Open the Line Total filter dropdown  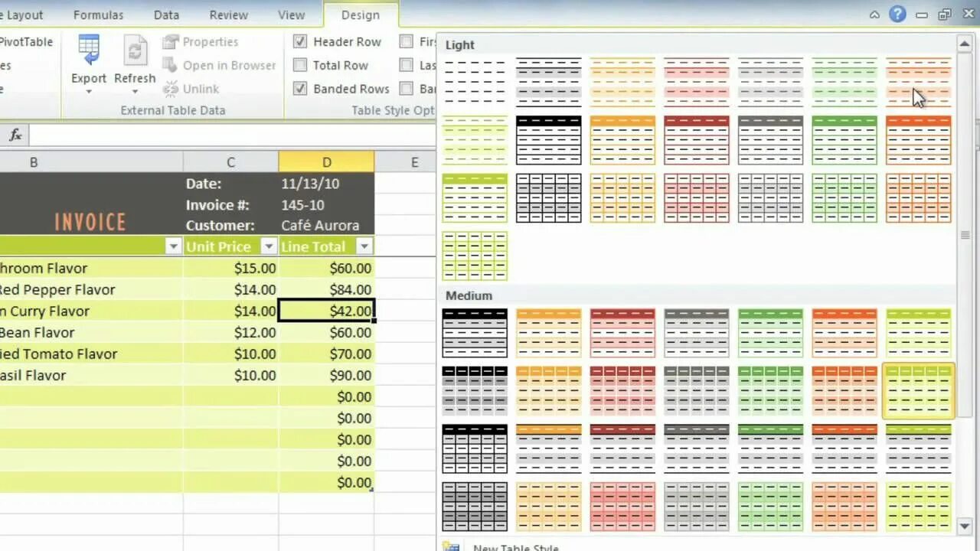[365, 246]
